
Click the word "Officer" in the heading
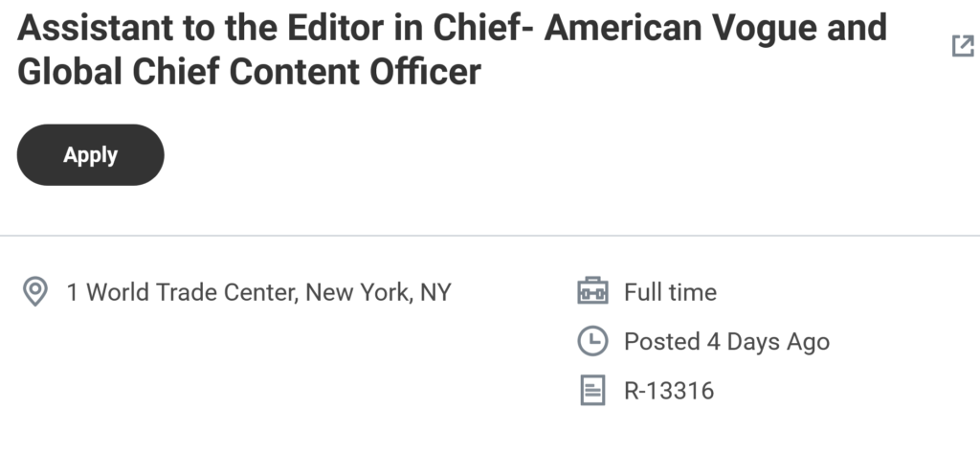pyautogui.click(x=426, y=72)
